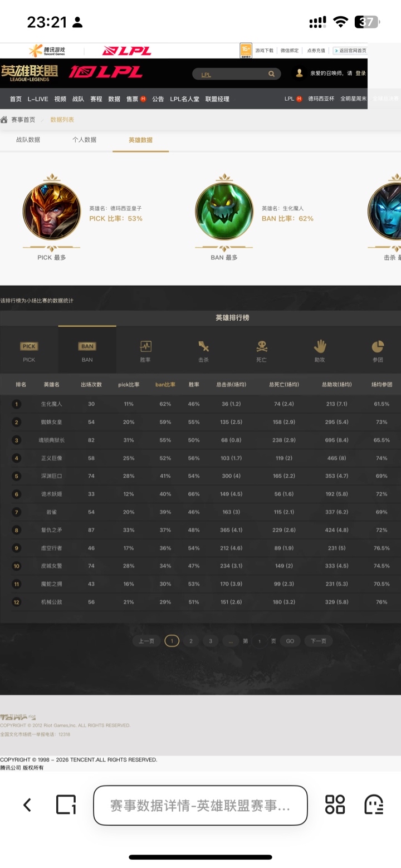Viewport: 401px width, 868px height.
Task: Select the 助攻 hand icon
Action: [x=320, y=346]
